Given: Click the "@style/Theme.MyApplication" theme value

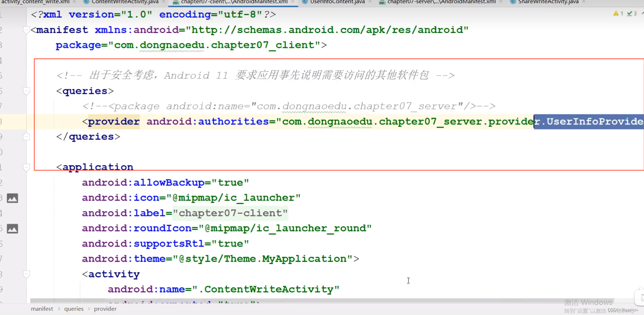Looking at the screenshot, I should pyautogui.click(x=263, y=259).
